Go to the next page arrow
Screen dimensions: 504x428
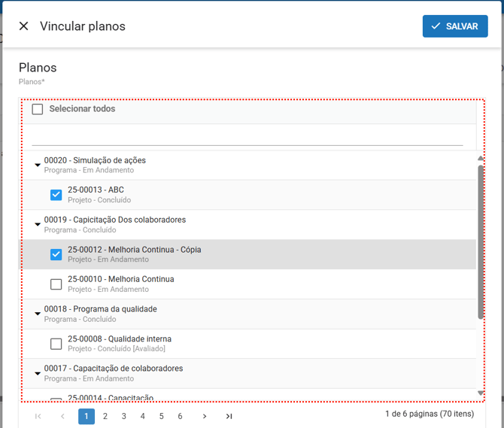click(x=204, y=416)
